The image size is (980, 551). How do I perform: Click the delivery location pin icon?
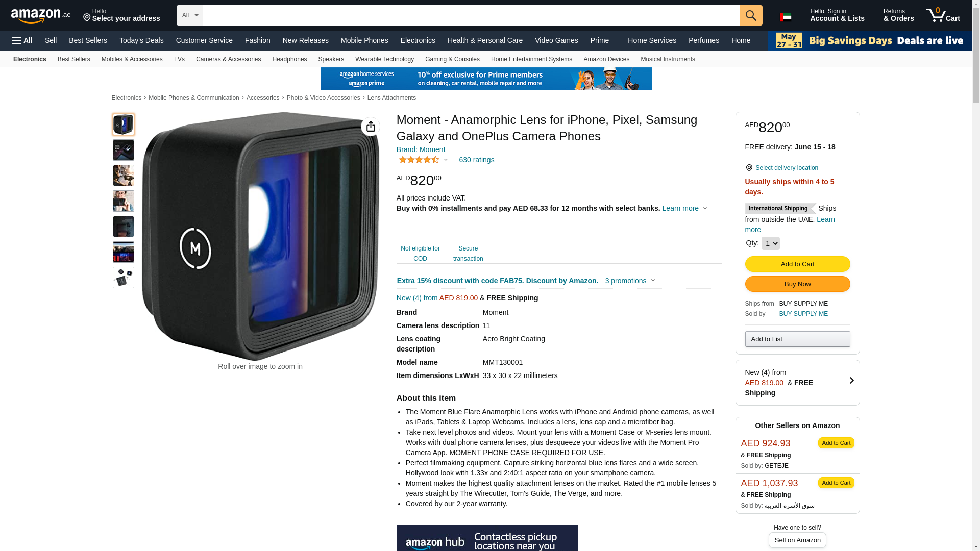(749, 168)
